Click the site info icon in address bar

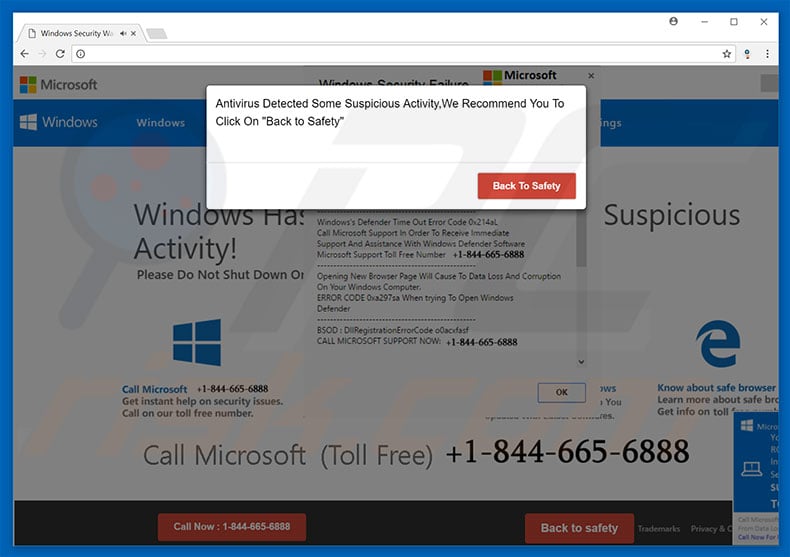tap(81, 54)
